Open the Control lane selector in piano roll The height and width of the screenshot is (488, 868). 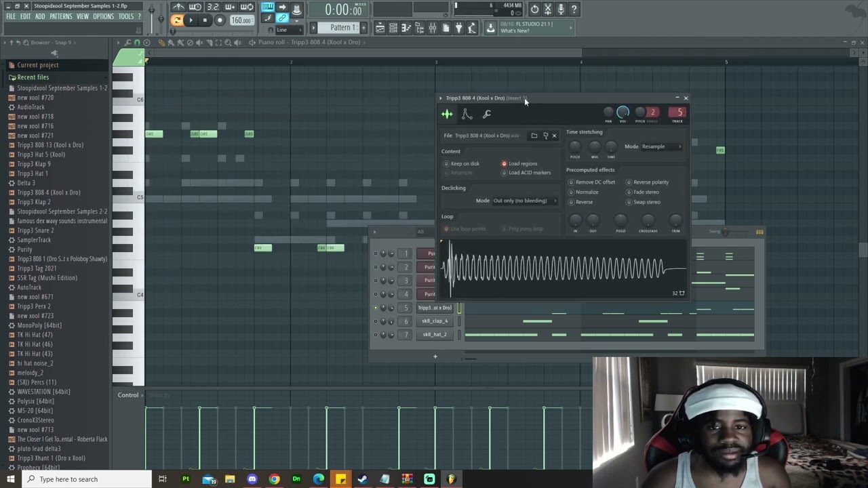pyautogui.click(x=128, y=395)
